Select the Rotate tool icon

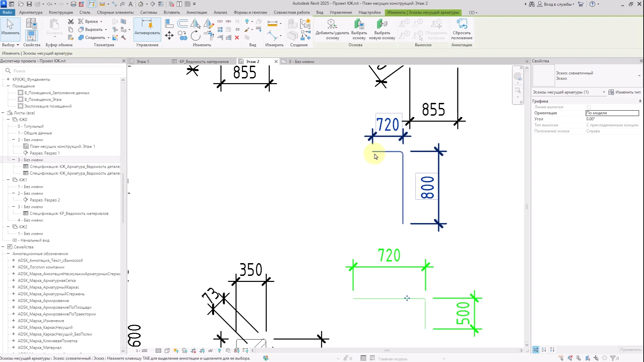tap(195, 36)
